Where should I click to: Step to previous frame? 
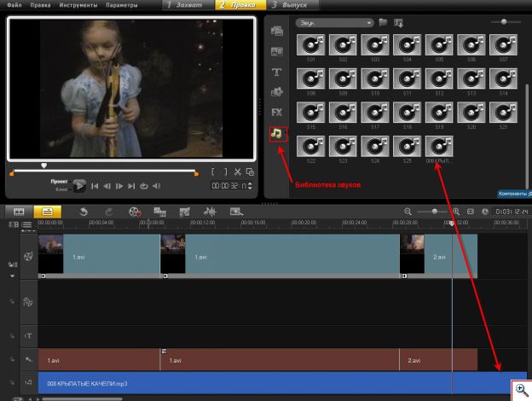(107, 186)
